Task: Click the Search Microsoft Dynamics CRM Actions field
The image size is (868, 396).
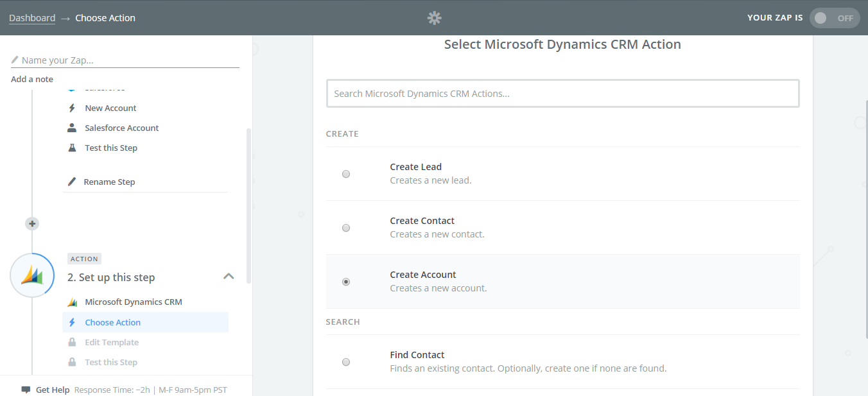Action: point(563,93)
